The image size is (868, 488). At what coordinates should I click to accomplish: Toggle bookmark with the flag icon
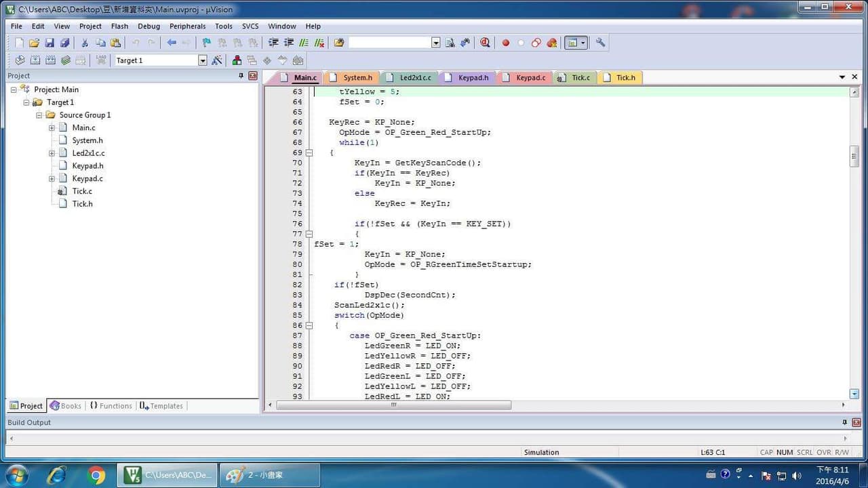pyautogui.click(x=207, y=43)
